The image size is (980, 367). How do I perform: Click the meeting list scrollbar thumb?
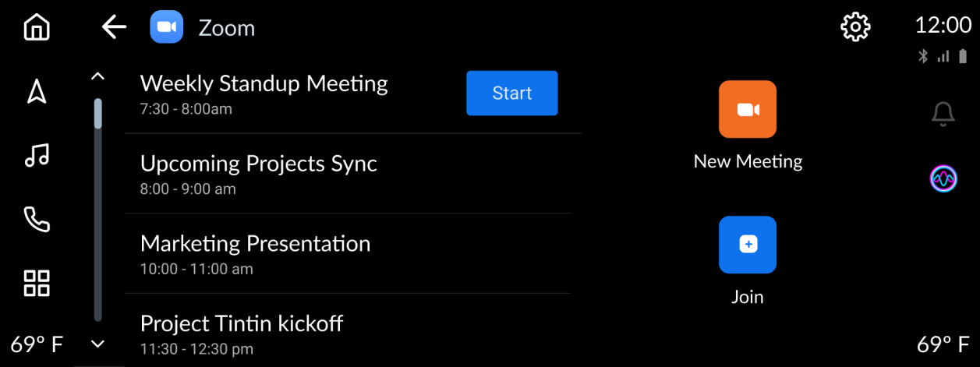pos(98,113)
